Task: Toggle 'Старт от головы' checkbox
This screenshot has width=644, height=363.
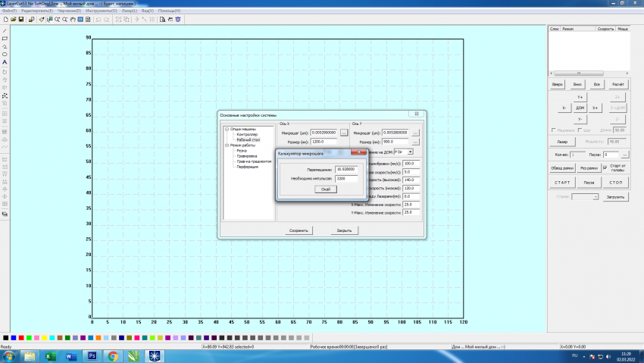Action: pyautogui.click(x=605, y=167)
